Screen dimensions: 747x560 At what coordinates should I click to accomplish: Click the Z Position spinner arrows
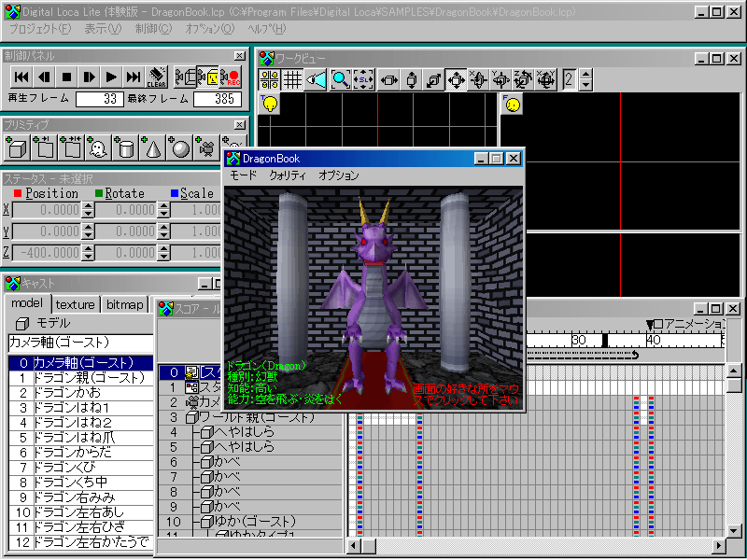(x=88, y=252)
